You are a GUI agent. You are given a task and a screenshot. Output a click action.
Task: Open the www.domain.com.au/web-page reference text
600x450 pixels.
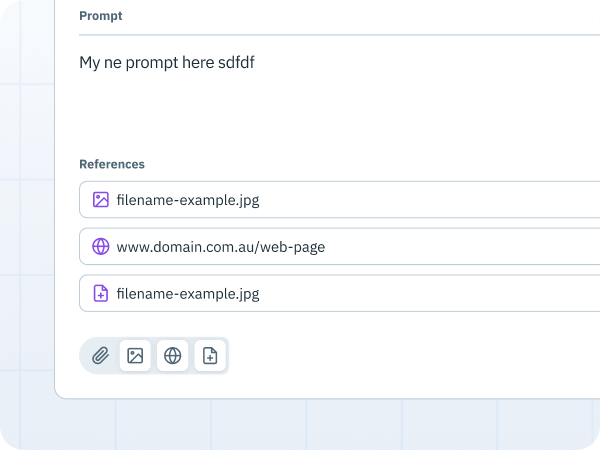(x=221, y=247)
